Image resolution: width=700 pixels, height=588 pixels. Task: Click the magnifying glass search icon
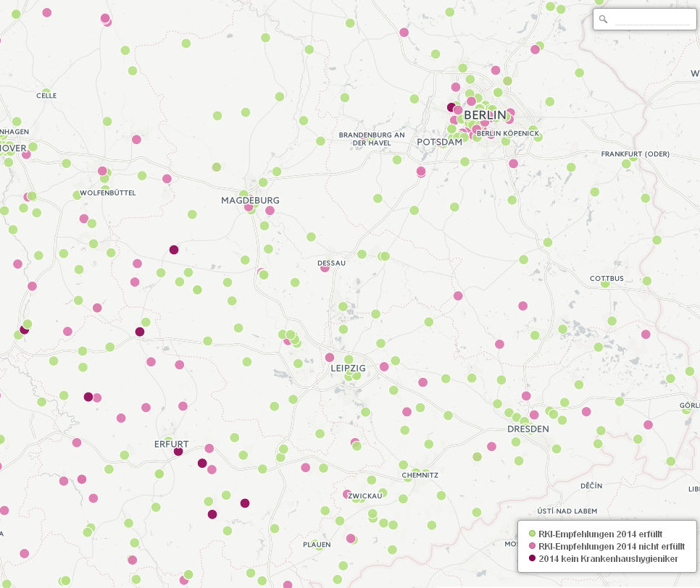[603, 20]
